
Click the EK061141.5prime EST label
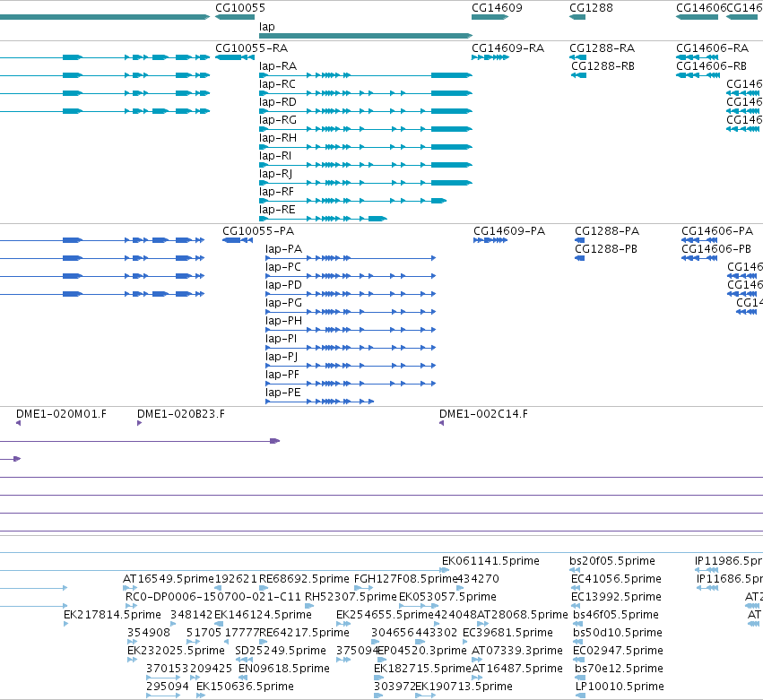click(x=490, y=561)
